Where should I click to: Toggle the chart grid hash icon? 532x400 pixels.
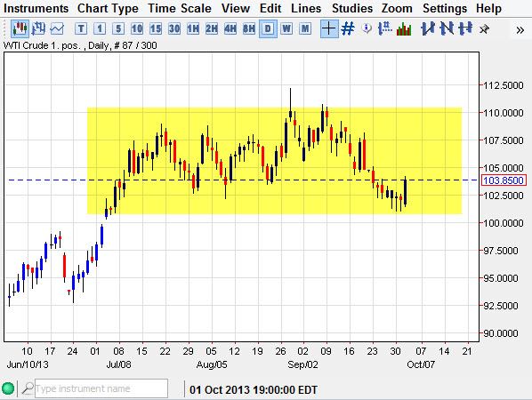coord(348,28)
